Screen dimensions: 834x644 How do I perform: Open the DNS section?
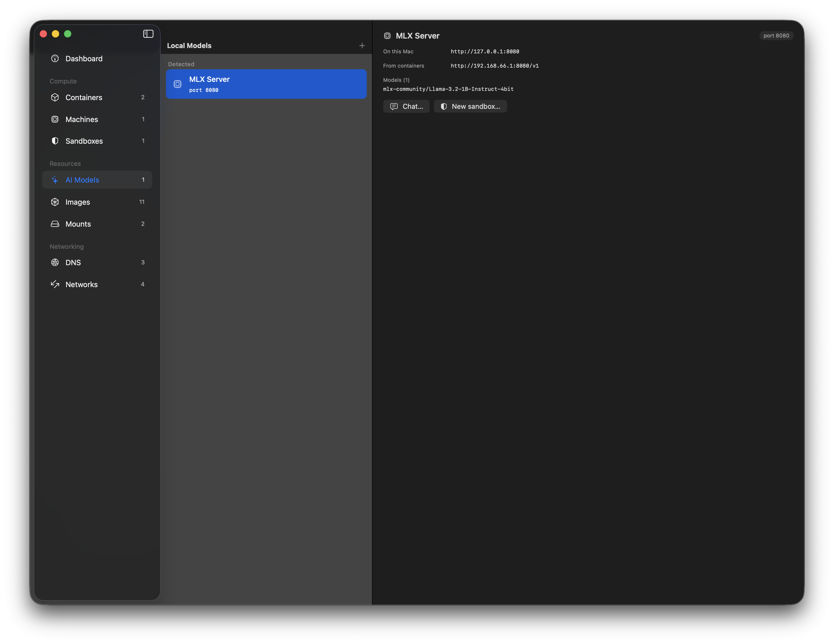97,262
